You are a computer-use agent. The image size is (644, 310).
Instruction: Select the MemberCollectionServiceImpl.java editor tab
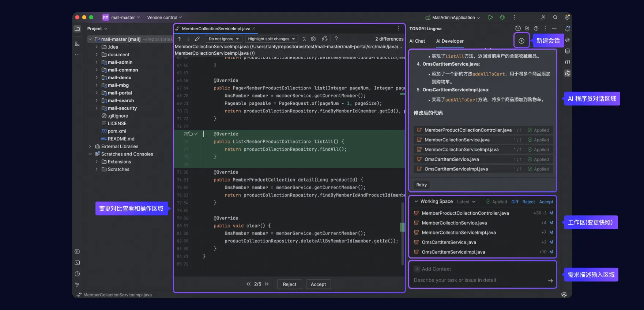[x=215, y=28]
